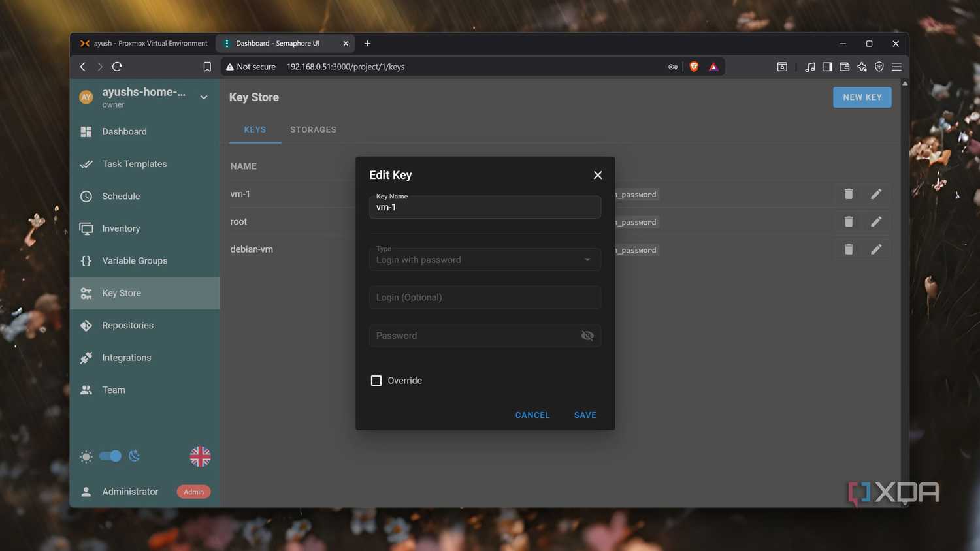Click the Key Name input field
The image size is (980, 551).
pyautogui.click(x=485, y=207)
